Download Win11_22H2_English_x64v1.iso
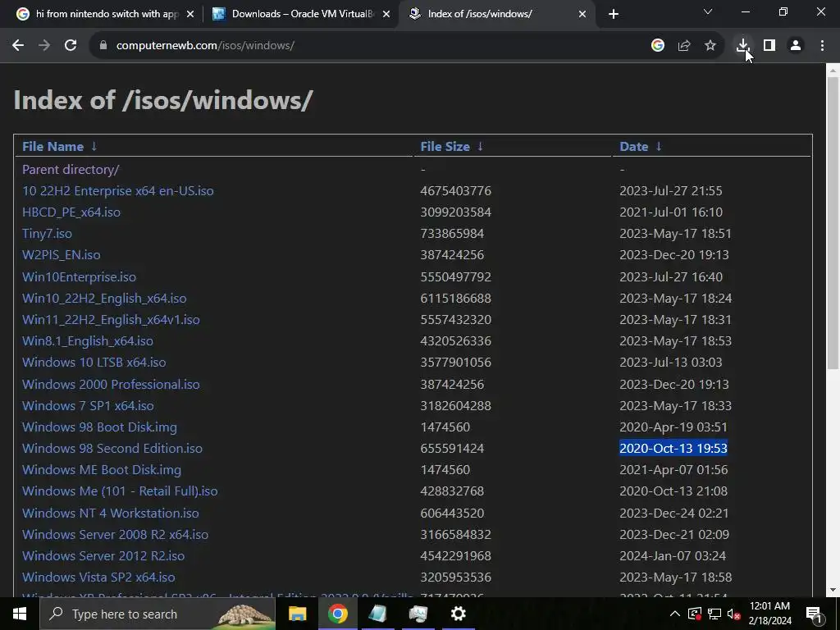Image resolution: width=840 pixels, height=630 pixels. tap(111, 320)
